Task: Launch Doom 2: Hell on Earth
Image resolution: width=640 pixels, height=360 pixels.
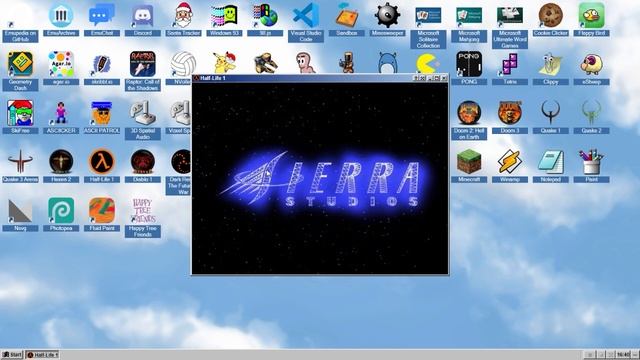Action: pos(469,119)
